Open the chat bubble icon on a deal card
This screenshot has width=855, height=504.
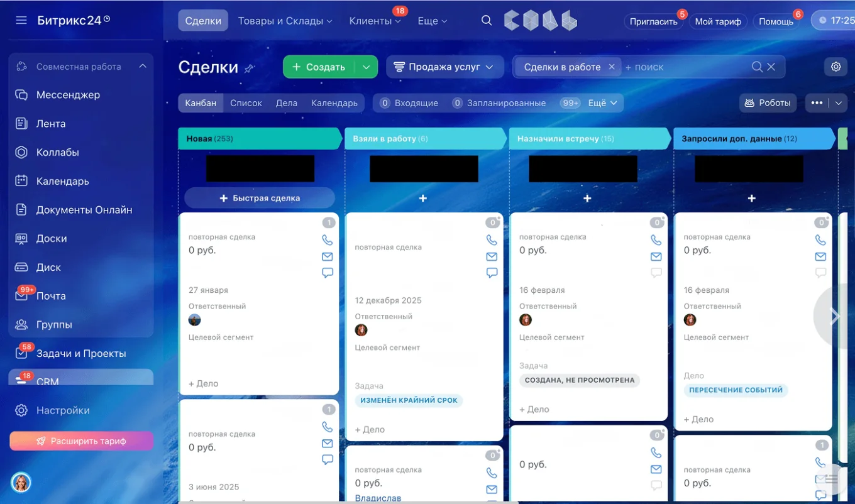327,273
